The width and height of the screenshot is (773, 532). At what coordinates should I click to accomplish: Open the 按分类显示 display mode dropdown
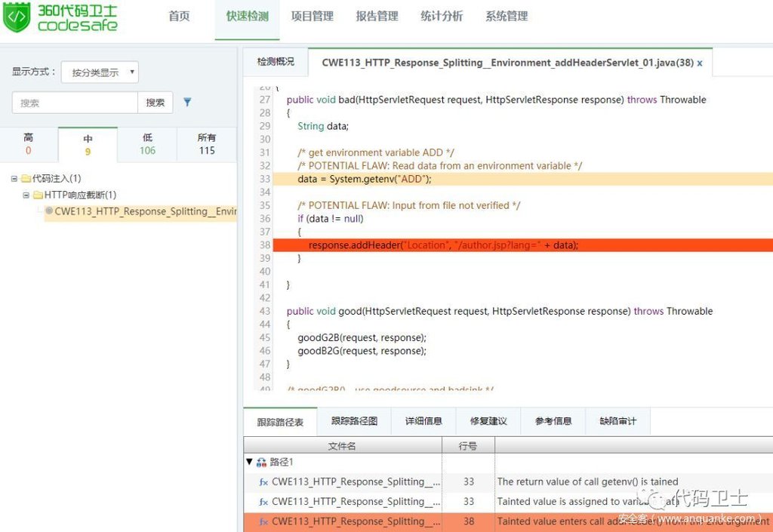[x=100, y=72]
